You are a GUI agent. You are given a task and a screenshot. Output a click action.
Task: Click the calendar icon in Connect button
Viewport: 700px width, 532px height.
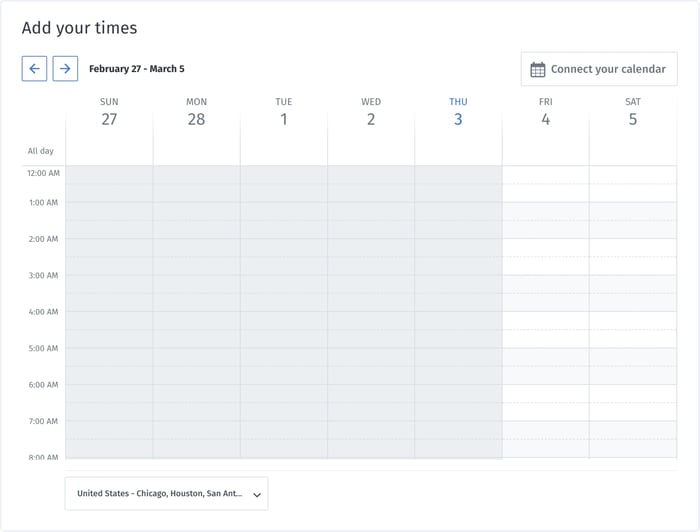538,69
